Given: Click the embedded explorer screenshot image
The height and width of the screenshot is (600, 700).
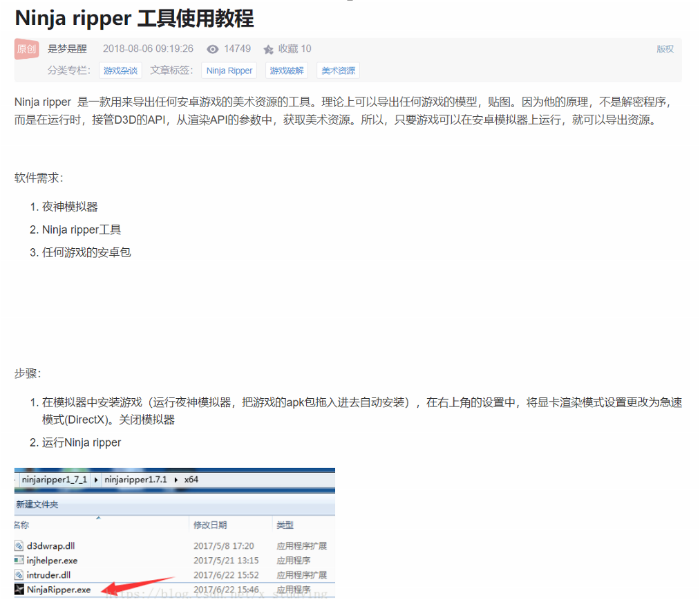Looking at the screenshot, I should (x=175, y=532).
